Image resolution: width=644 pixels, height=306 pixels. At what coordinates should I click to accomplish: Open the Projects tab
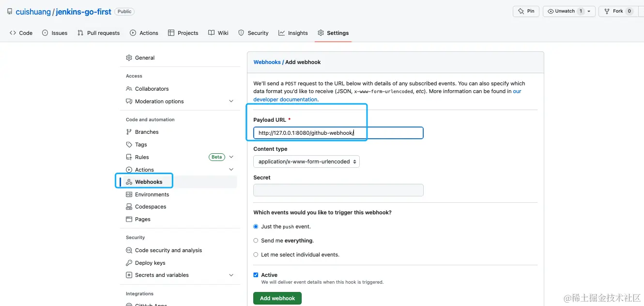(x=183, y=33)
